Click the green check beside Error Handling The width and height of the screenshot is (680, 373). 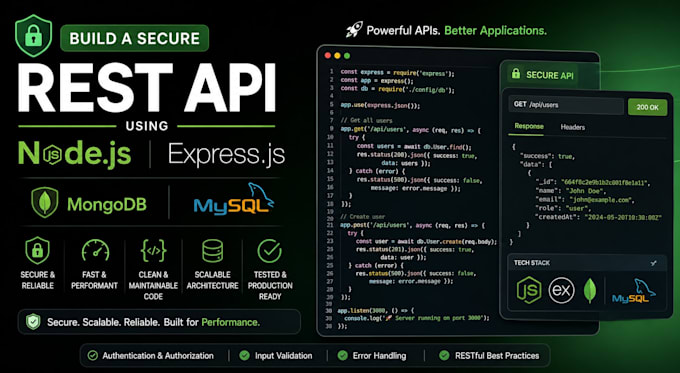343,356
